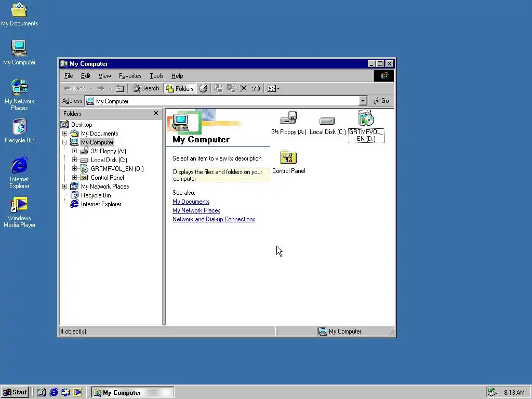
Task: Open the Address bar dropdown arrow
Action: pyautogui.click(x=363, y=101)
